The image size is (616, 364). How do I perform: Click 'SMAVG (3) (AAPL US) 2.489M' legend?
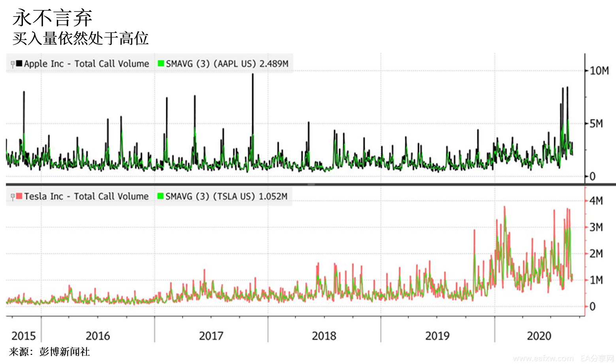(x=227, y=64)
